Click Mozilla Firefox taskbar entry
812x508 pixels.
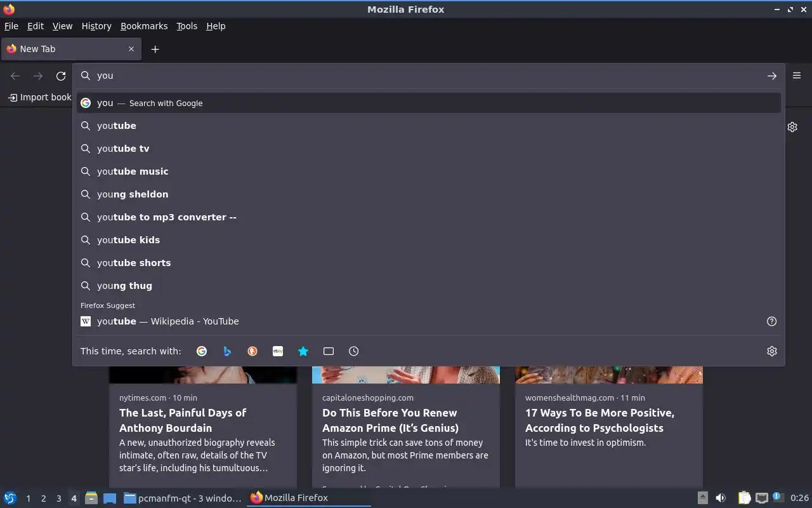(x=309, y=498)
